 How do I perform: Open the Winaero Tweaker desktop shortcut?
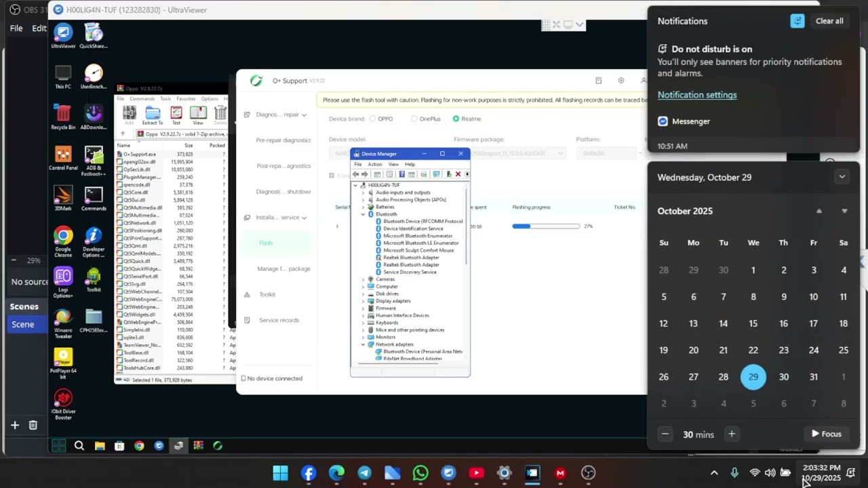(x=63, y=323)
